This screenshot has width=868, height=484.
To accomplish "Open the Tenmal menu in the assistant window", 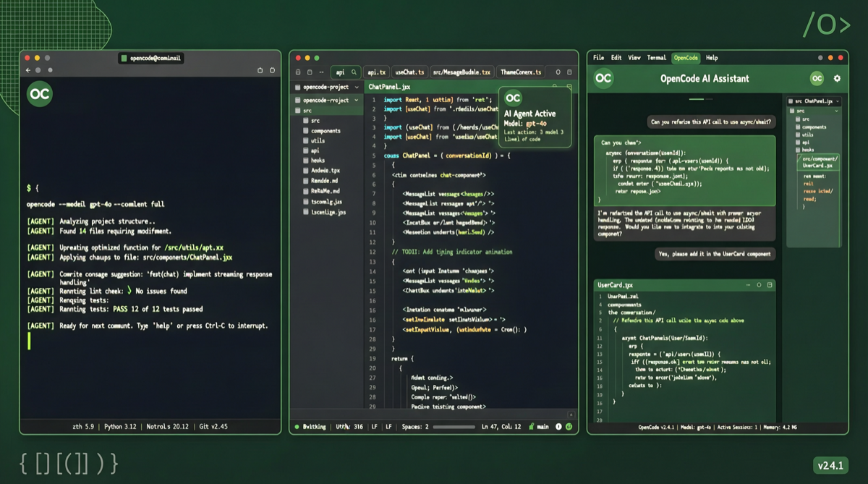I will click(657, 58).
